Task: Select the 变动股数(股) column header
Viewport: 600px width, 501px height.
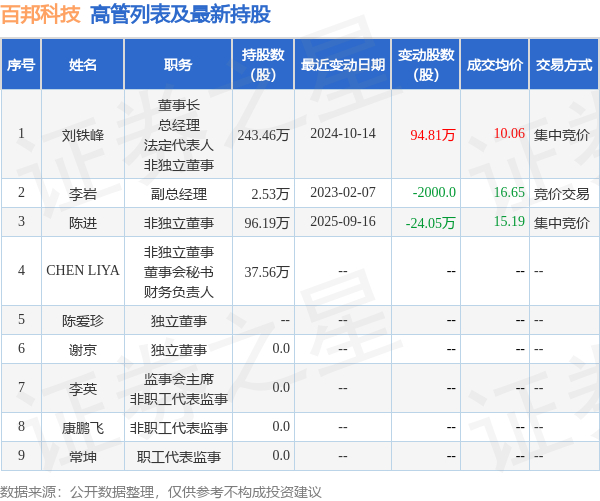Action: tap(426, 65)
